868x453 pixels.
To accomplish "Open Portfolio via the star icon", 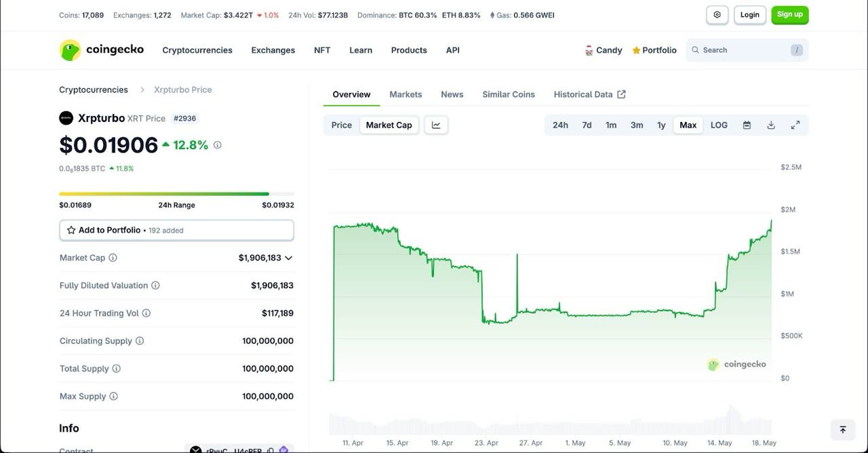I will [x=635, y=50].
